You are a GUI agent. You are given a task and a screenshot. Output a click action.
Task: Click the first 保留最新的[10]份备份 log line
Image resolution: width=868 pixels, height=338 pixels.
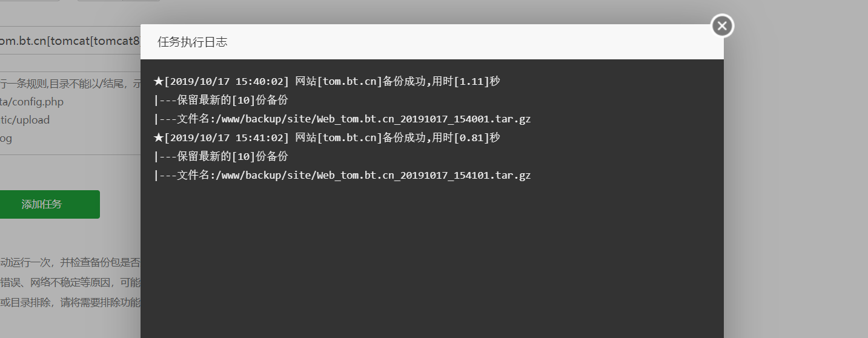(x=220, y=101)
